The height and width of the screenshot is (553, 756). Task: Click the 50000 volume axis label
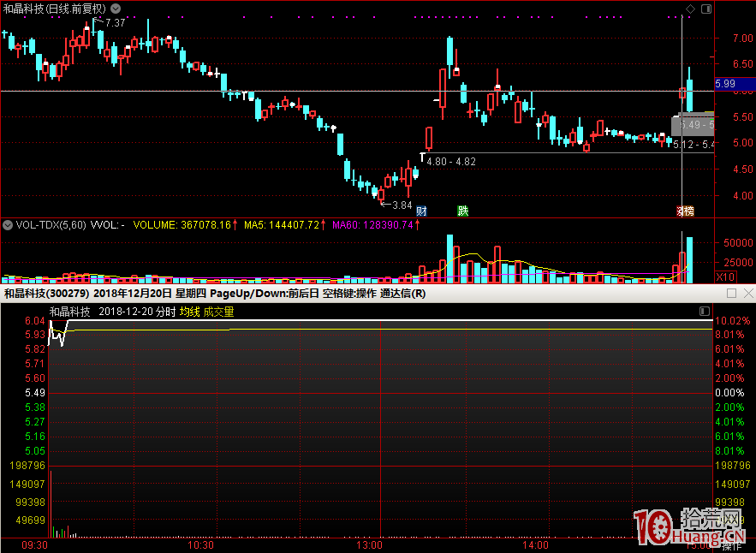[738, 243]
